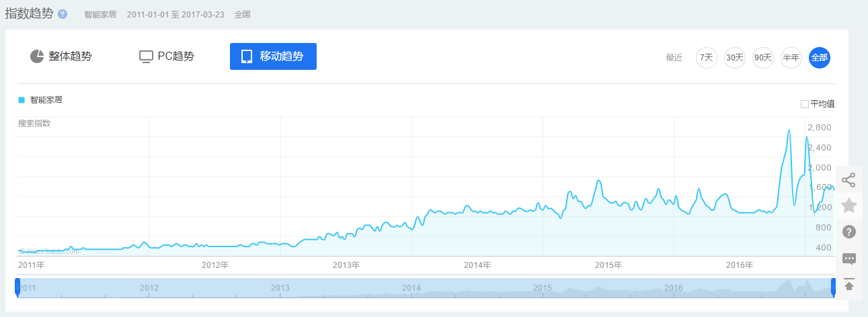The image size is (868, 317).
Task: Toggle the 智能家居 legend square
Action: (22, 100)
